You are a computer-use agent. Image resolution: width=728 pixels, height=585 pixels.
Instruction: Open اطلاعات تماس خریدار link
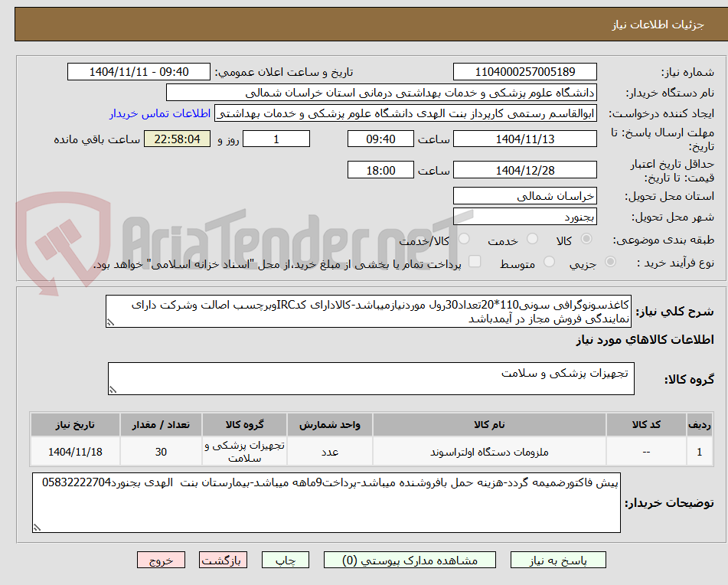160,114
